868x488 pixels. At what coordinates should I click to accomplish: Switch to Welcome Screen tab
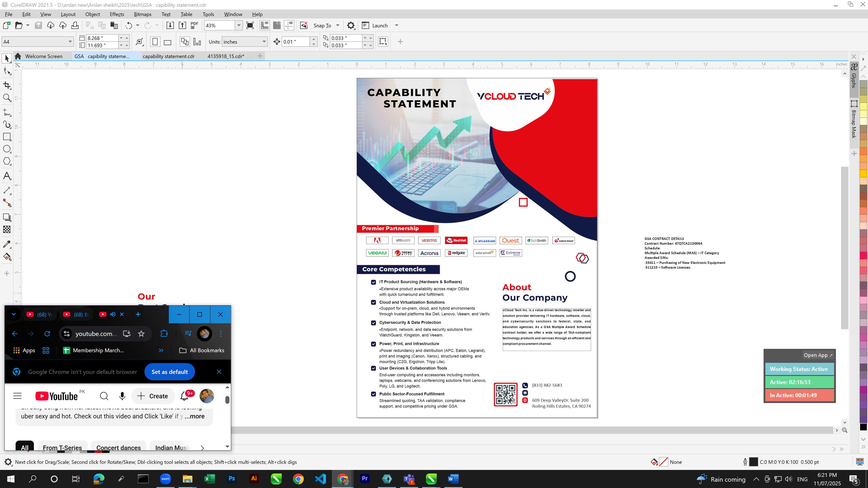tap(44, 56)
